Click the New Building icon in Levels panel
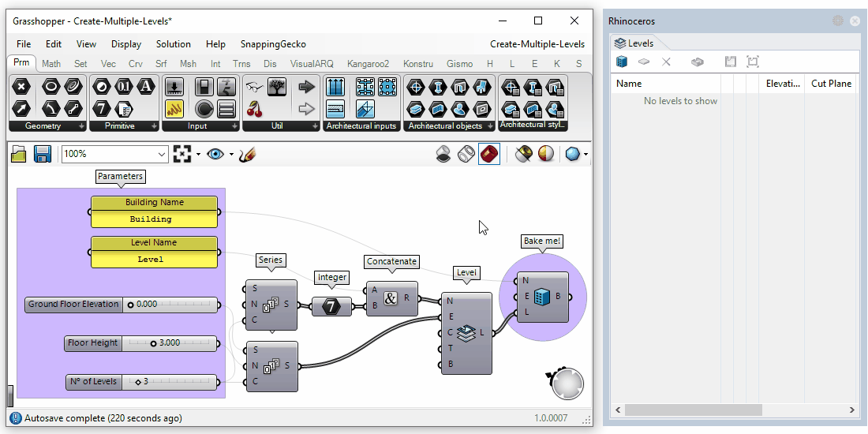This screenshot has width=868, height=434. click(621, 62)
